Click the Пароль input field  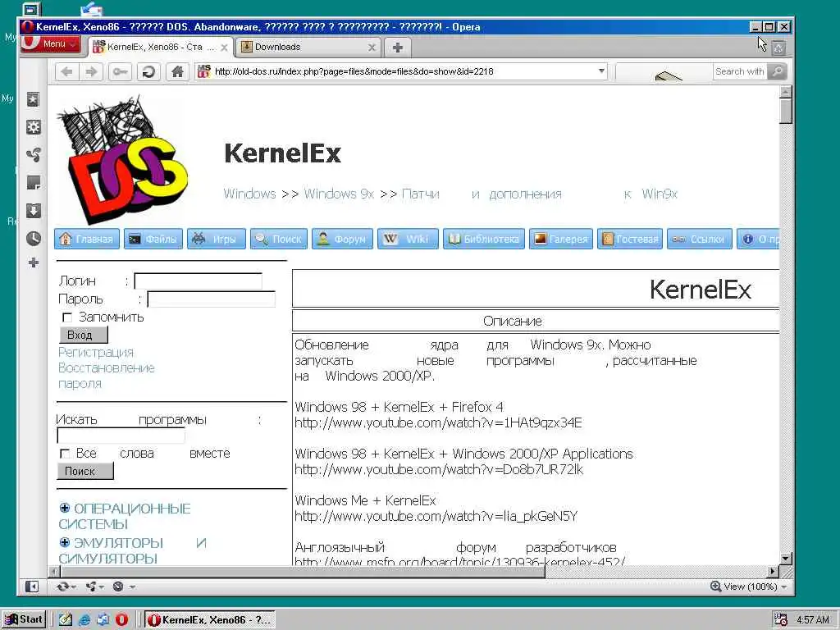211,299
